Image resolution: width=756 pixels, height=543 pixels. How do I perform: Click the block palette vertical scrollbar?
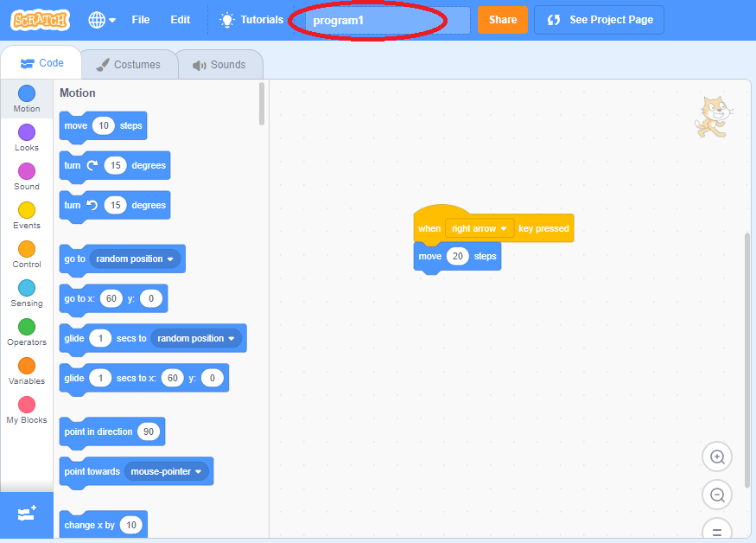click(262, 104)
